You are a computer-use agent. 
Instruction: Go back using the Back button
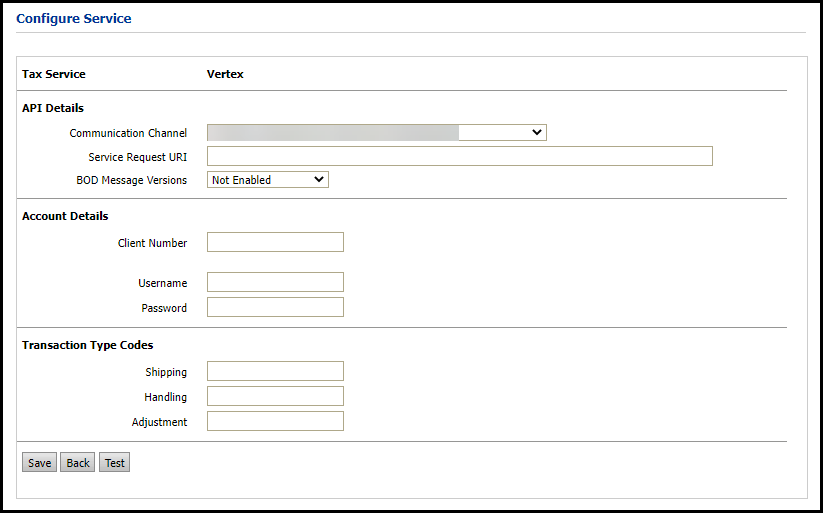tap(78, 463)
